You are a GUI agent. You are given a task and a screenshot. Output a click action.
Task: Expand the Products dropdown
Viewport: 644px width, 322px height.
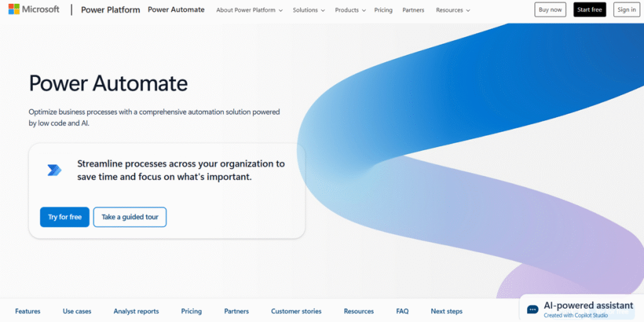pyautogui.click(x=350, y=10)
